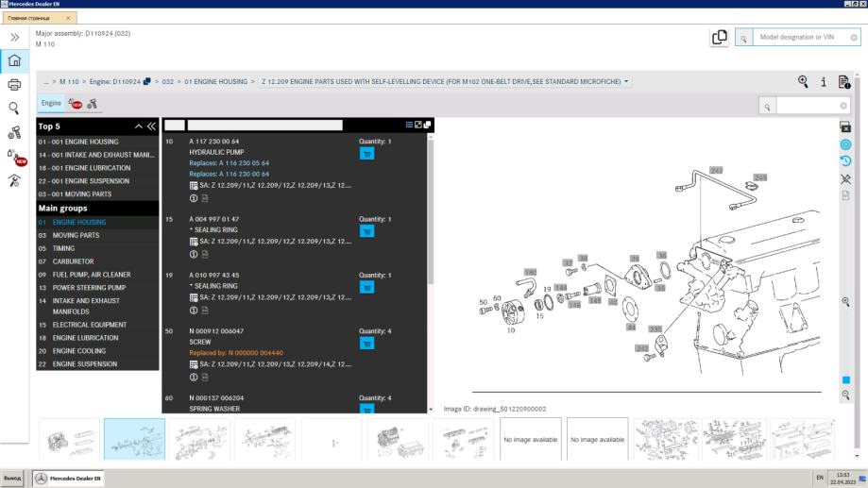
Task: Open the magnifier Search icon in sidebar
Action: (x=14, y=108)
